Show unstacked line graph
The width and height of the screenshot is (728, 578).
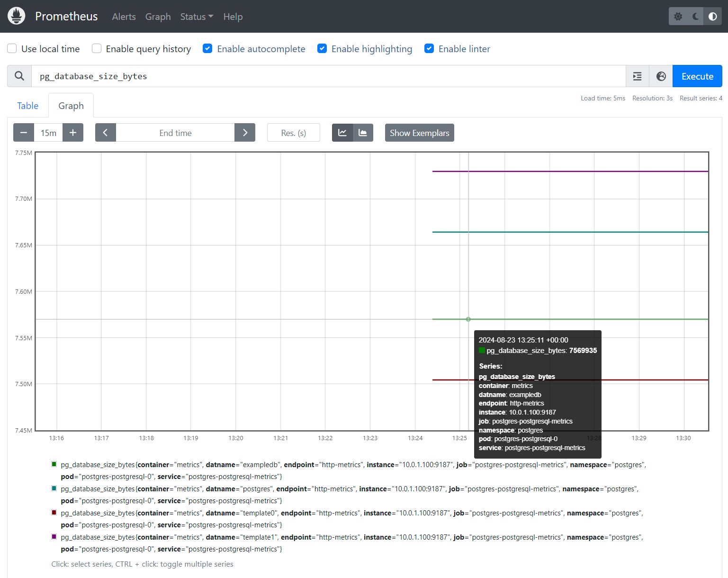[x=342, y=133]
